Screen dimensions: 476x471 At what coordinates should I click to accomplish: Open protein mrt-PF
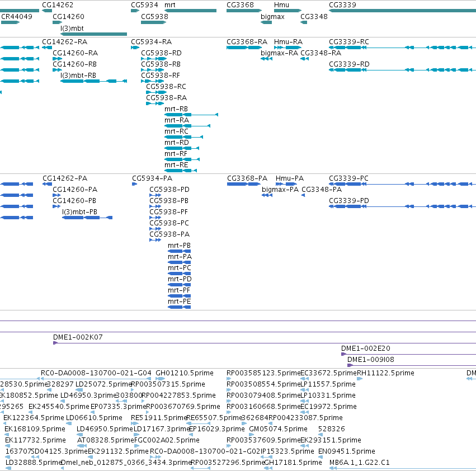pos(179,296)
